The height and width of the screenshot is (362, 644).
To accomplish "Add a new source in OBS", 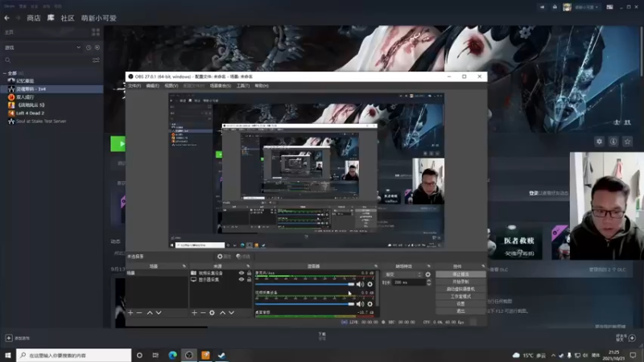I will click(194, 313).
